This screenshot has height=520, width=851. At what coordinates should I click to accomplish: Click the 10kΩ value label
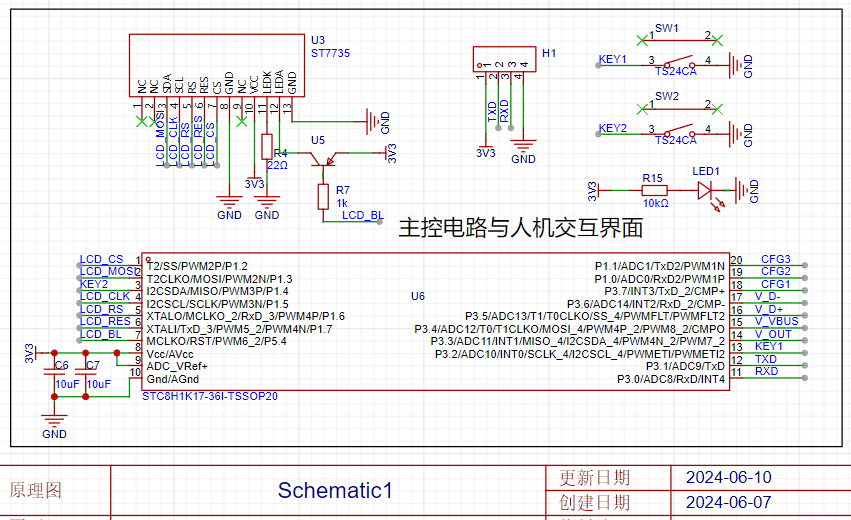(656, 203)
